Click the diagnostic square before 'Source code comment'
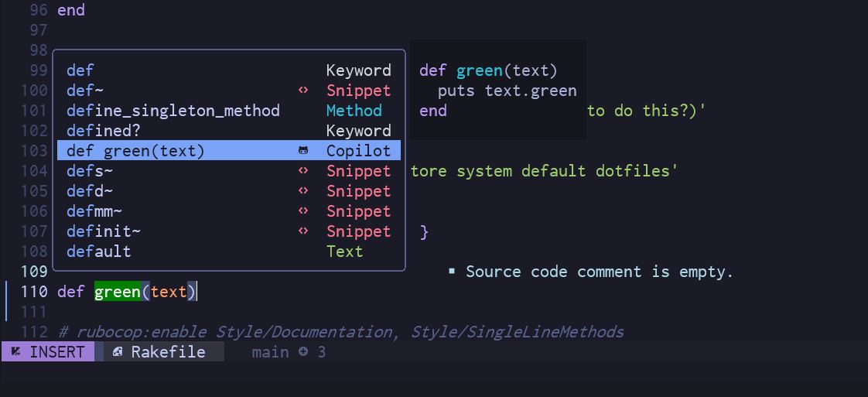The height and width of the screenshot is (397, 868). 452,272
